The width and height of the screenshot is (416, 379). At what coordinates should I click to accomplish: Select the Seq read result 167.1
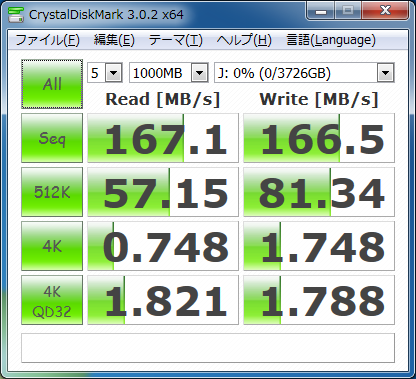point(163,138)
